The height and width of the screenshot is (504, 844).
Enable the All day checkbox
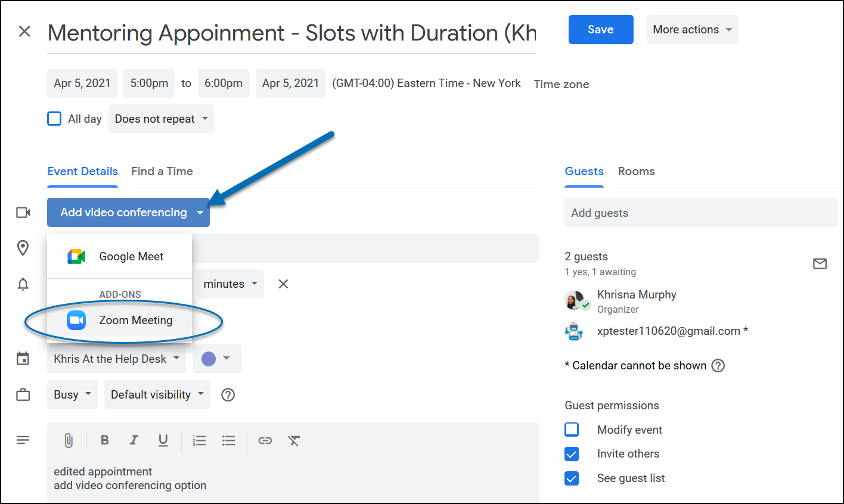click(x=54, y=119)
